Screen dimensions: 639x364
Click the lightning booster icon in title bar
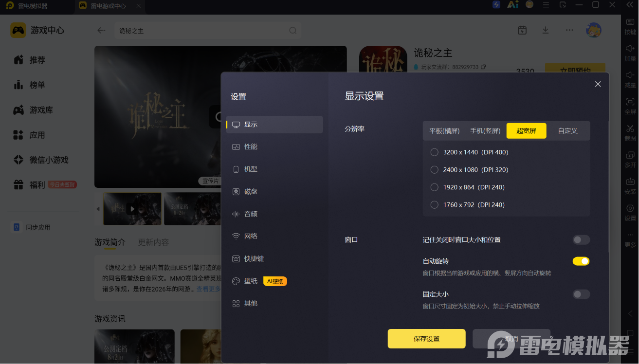496,5
